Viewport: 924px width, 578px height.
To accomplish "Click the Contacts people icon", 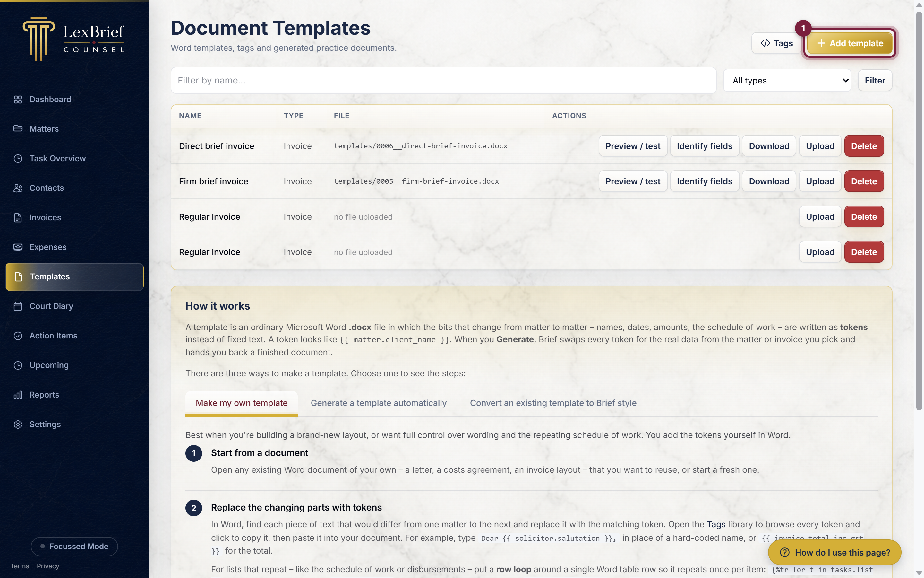I will pos(18,188).
